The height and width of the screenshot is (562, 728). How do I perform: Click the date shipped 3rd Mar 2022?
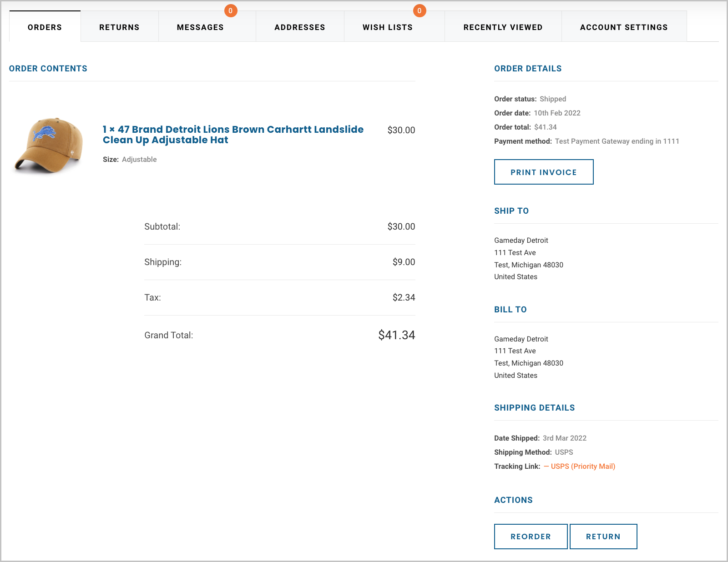[x=565, y=438]
